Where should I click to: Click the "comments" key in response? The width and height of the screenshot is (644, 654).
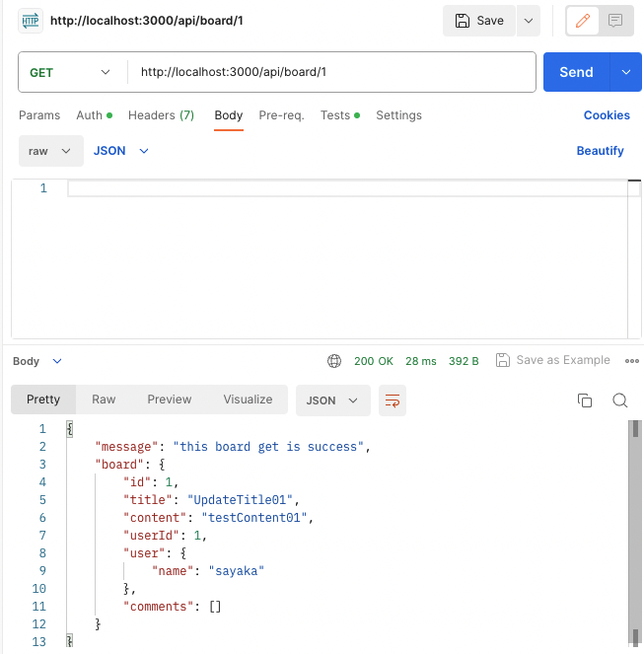(x=159, y=606)
